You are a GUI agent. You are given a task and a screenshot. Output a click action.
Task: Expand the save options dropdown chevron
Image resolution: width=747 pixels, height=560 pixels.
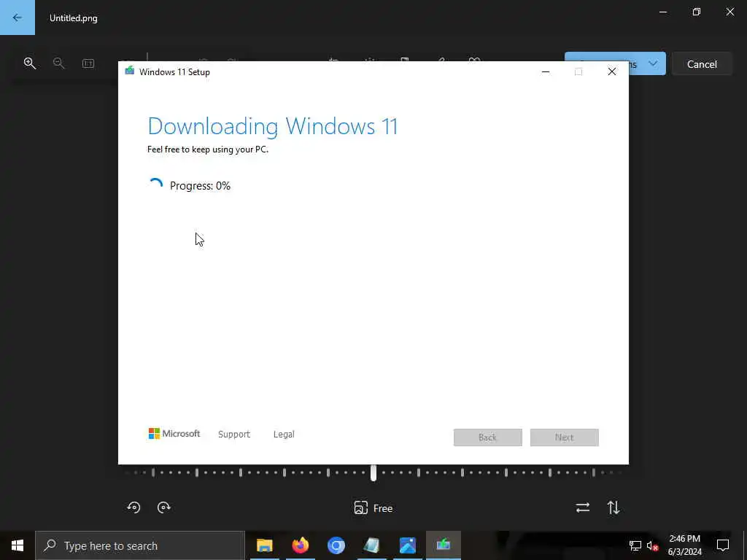(653, 63)
